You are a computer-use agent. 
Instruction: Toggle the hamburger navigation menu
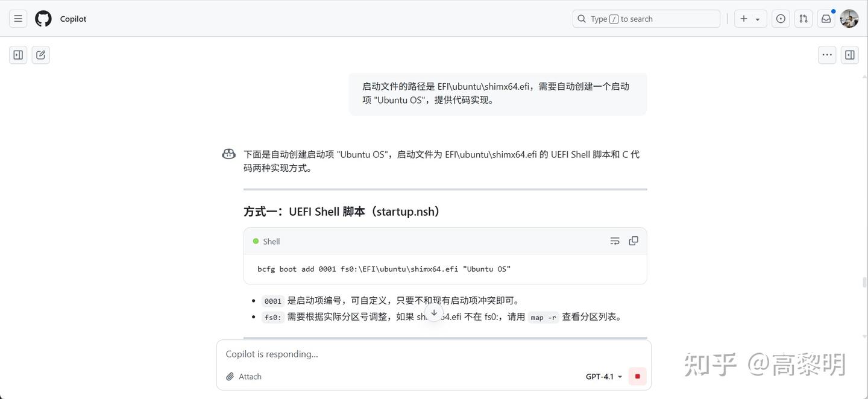coord(17,18)
